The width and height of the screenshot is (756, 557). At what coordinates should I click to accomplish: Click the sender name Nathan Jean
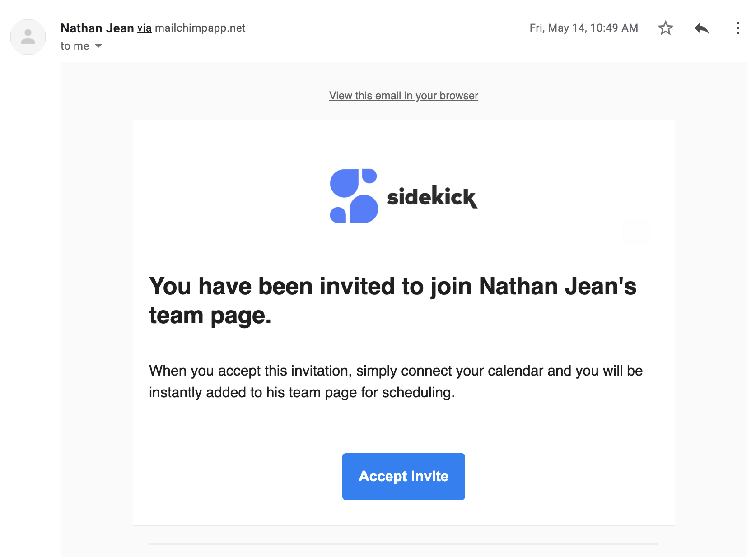click(x=97, y=28)
